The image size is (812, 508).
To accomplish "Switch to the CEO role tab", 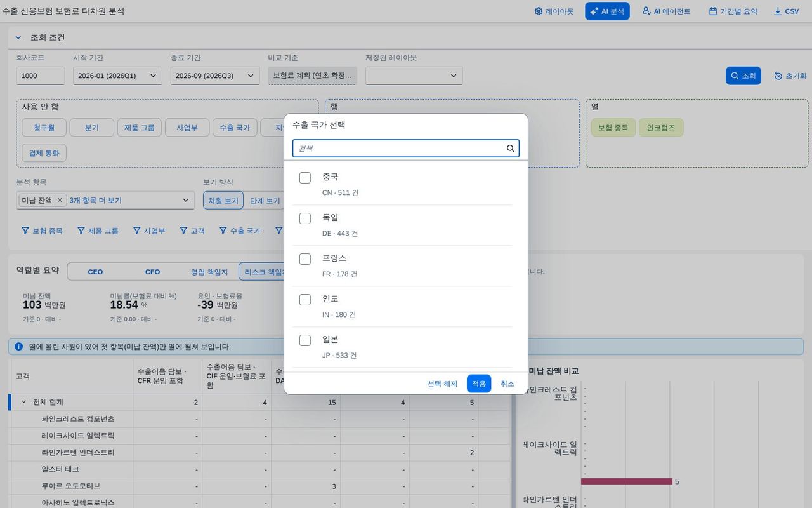I will (95, 272).
